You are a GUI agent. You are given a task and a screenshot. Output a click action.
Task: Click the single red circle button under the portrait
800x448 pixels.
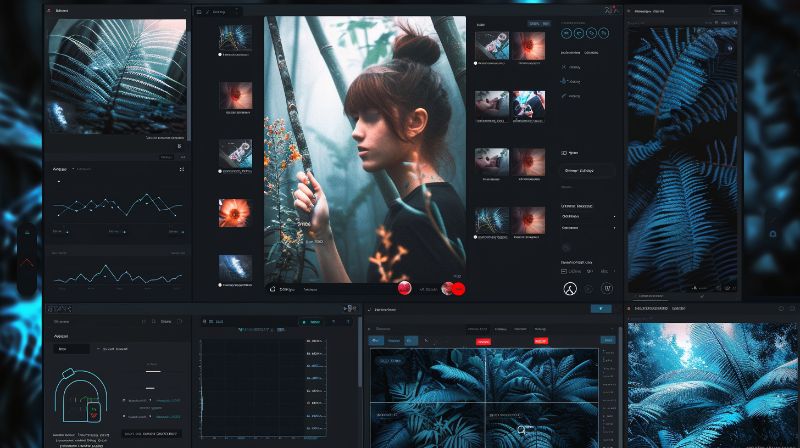pos(405,288)
